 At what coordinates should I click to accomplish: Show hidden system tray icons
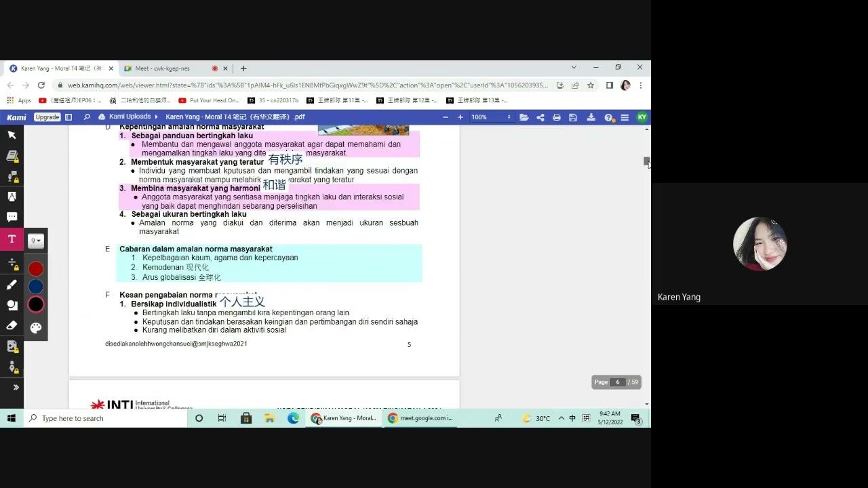tap(561, 418)
